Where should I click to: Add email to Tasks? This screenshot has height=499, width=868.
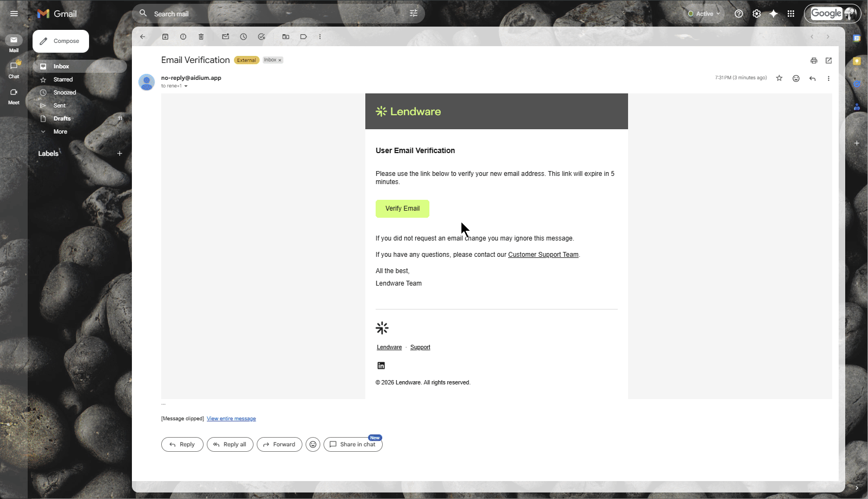[261, 37]
